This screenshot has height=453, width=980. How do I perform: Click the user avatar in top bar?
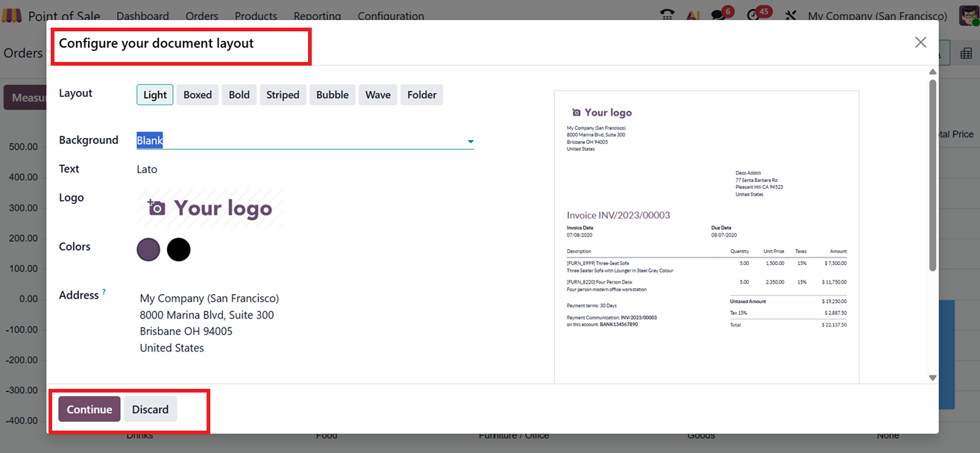[x=968, y=16]
